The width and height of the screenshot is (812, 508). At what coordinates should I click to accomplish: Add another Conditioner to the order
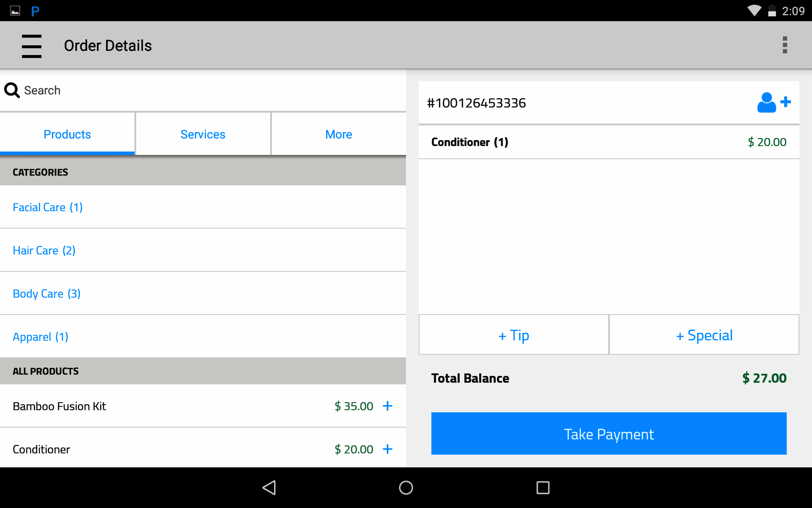pos(387,449)
